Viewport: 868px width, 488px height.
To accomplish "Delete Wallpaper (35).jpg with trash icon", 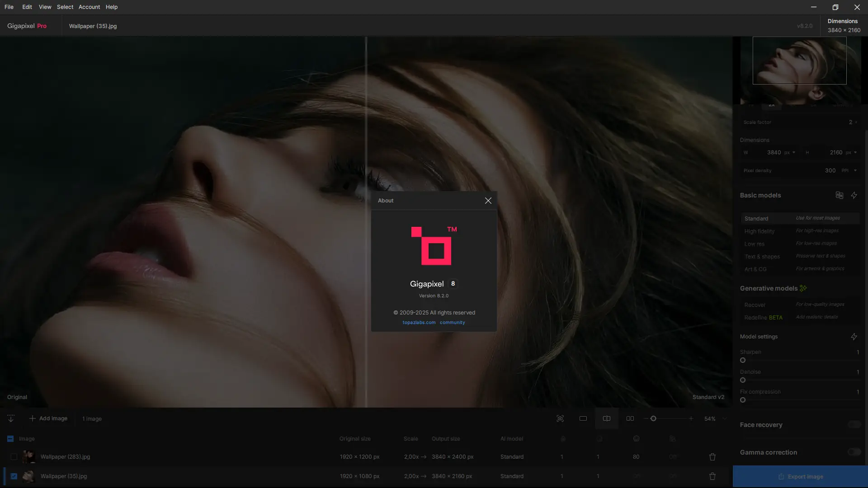I will tap(712, 476).
